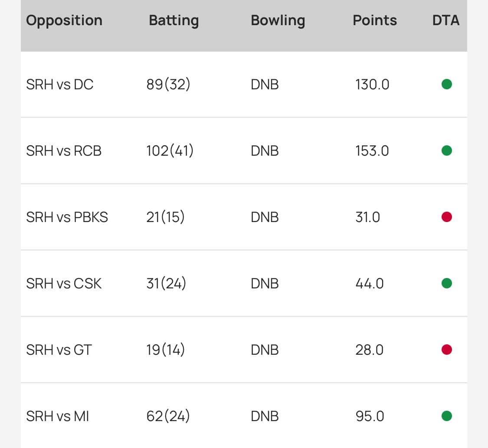This screenshot has width=488, height=448.
Task: Click the red DTA dot for SRH vs GT
Action: pyautogui.click(x=446, y=350)
